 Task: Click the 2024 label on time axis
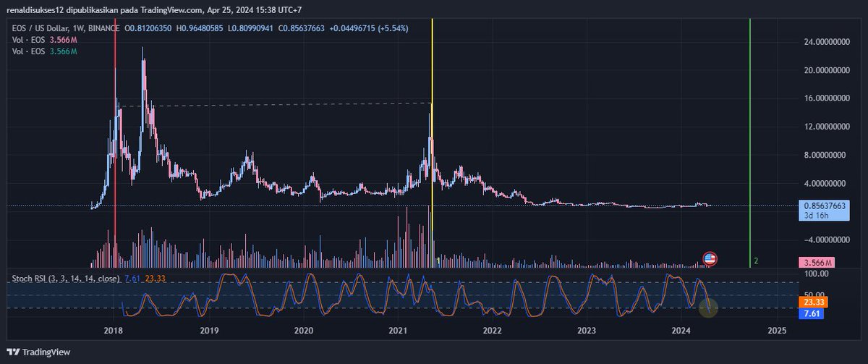681,331
